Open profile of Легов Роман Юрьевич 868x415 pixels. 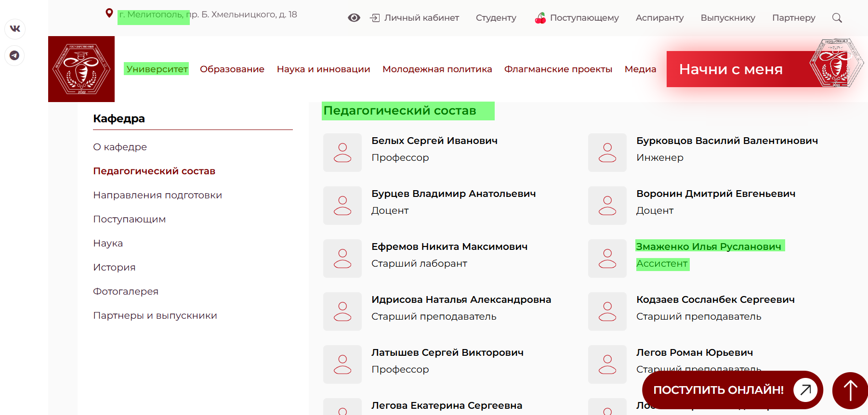pyautogui.click(x=695, y=352)
